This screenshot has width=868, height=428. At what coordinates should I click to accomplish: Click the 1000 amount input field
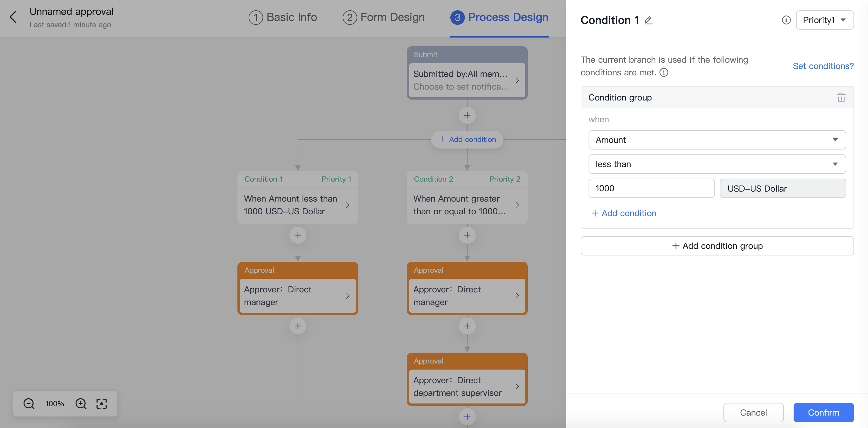click(651, 188)
